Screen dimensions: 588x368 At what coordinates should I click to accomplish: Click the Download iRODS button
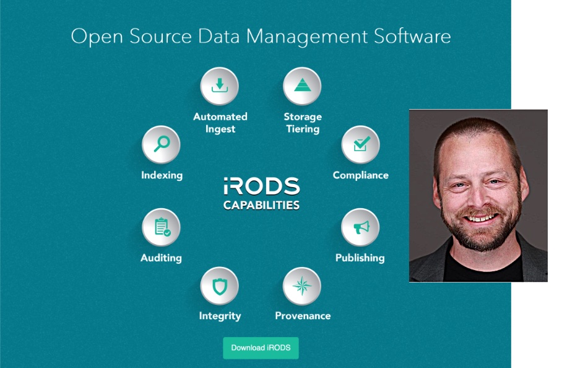261,348
